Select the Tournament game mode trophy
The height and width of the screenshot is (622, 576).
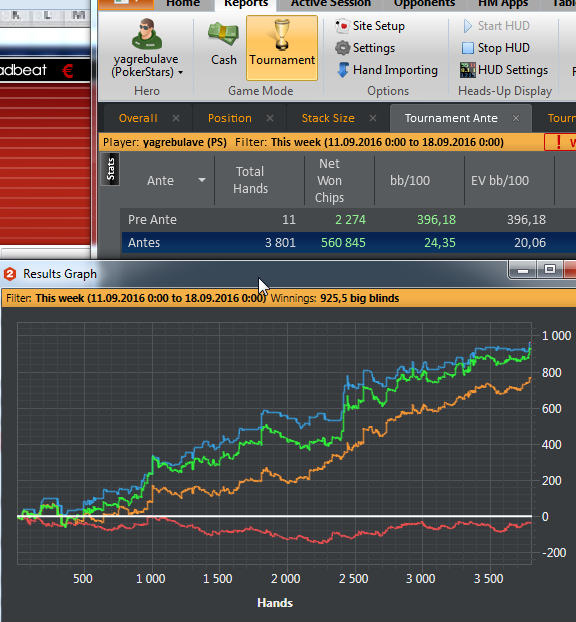[282, 48]
